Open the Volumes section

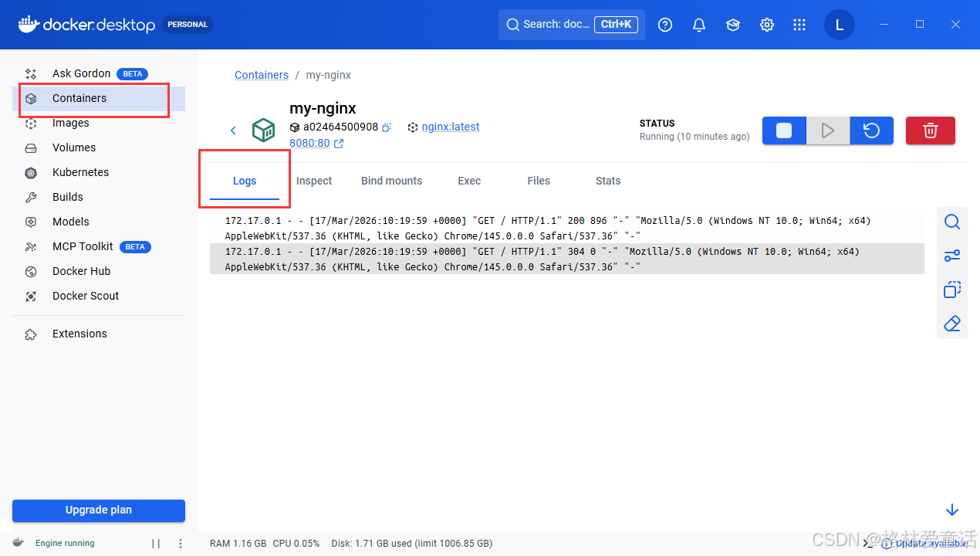click(99, 147)
